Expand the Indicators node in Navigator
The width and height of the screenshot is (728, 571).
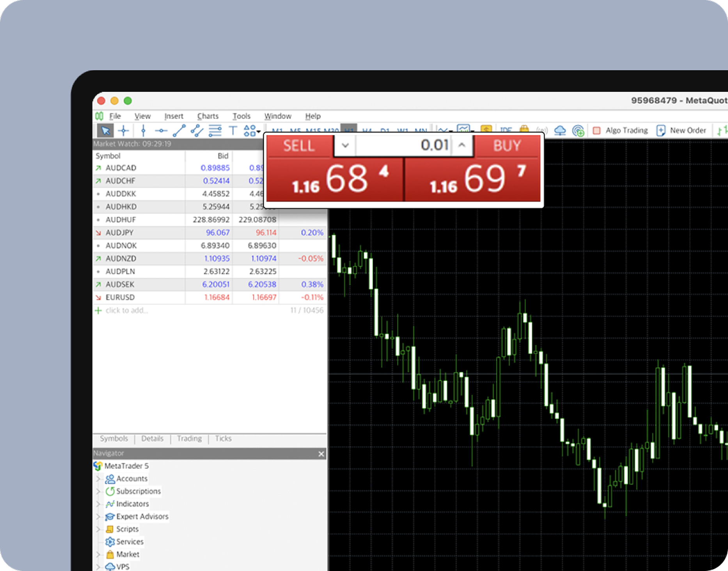pyautogui.click(x=98, y=504)
